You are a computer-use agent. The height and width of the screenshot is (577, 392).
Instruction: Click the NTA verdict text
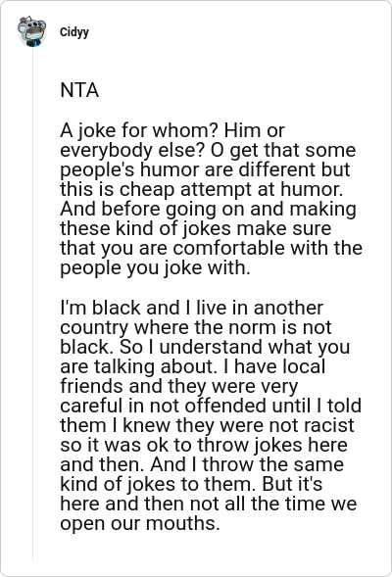(x=79, y=90)
